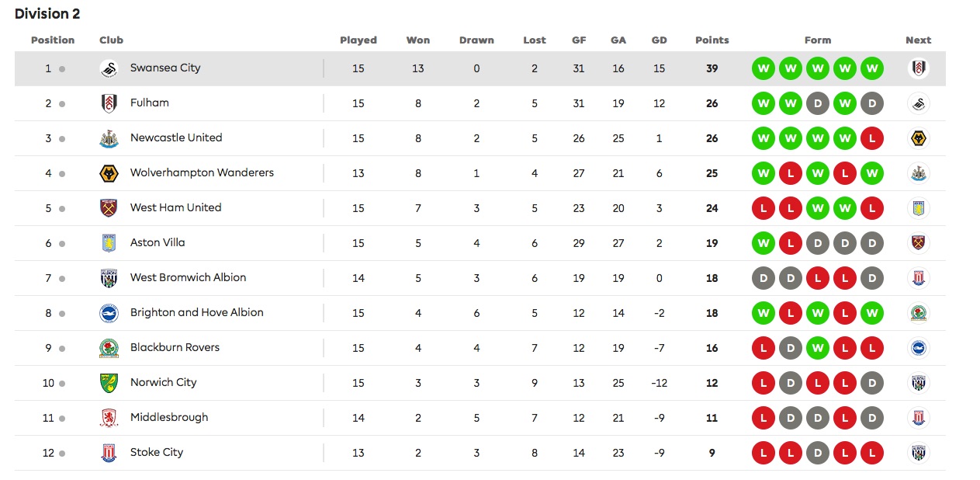Click the Aston Villa badge in Club column
The height and width of the screenshot is (480, 980).
pos(109,244)
